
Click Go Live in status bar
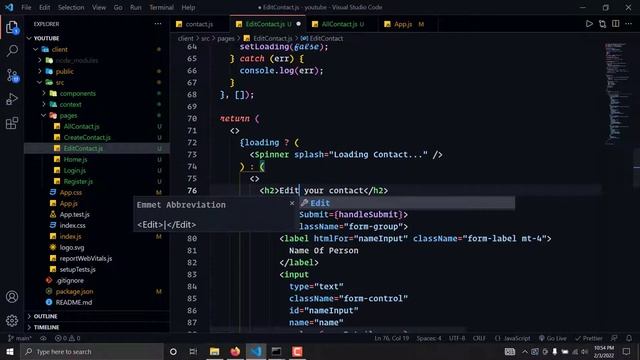pos(553,338)
